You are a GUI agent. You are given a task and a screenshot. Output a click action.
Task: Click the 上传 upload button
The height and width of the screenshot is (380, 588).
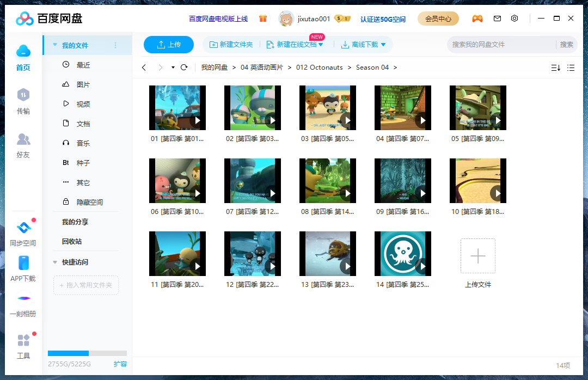tap(169, 45)
